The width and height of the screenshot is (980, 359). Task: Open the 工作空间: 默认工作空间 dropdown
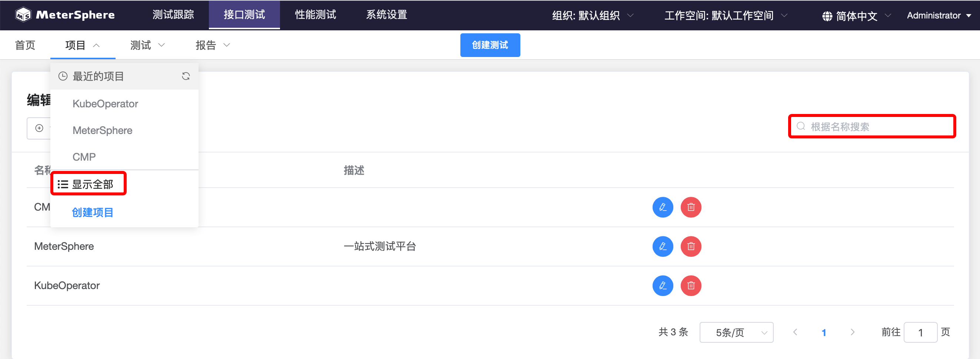point(726,16)
